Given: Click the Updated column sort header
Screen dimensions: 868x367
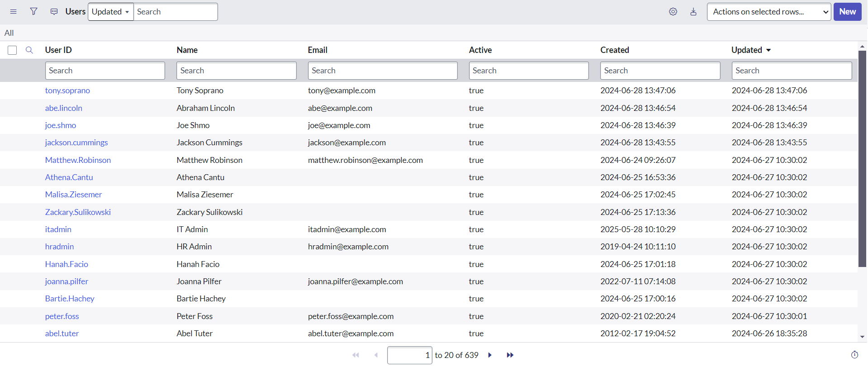Looking at the screenshot, I should (746, 50).
